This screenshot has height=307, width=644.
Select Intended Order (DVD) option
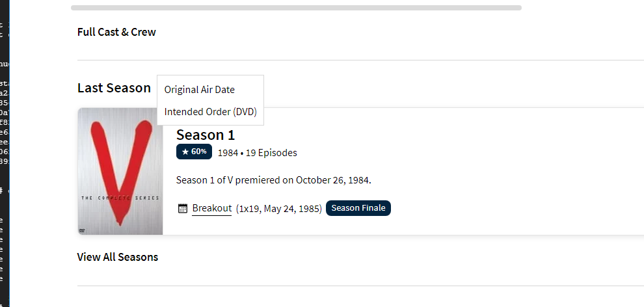pos(210,112)
